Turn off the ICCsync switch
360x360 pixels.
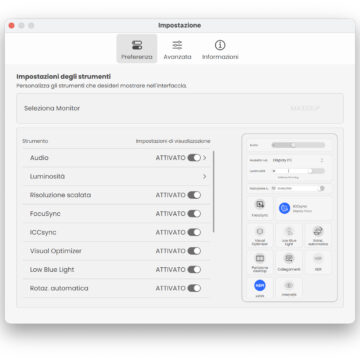click(x=194, y=232)
